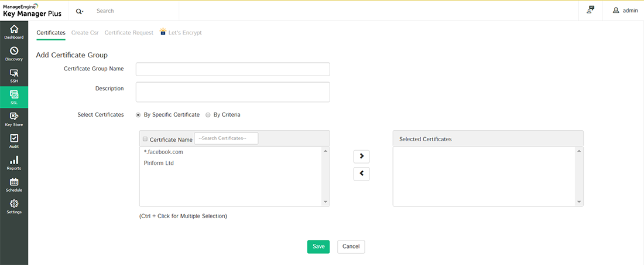The image size is (644, 265).
Task: Open the Reports sidebar icon
Action: pos(14,162)
